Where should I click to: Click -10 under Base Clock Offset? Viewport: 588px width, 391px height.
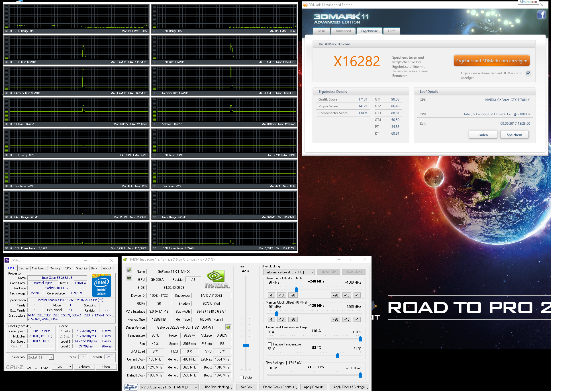[x=281, y=295]
